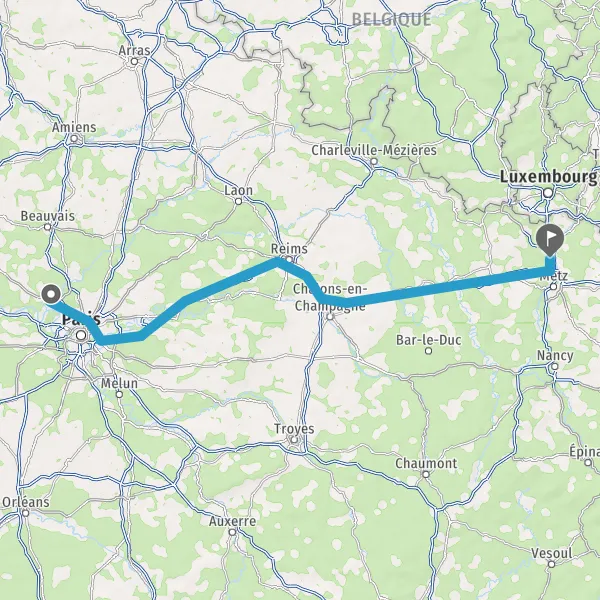Click the Bar-le-Duc city dot
The image size is (600, 600).
pos(429,351)
